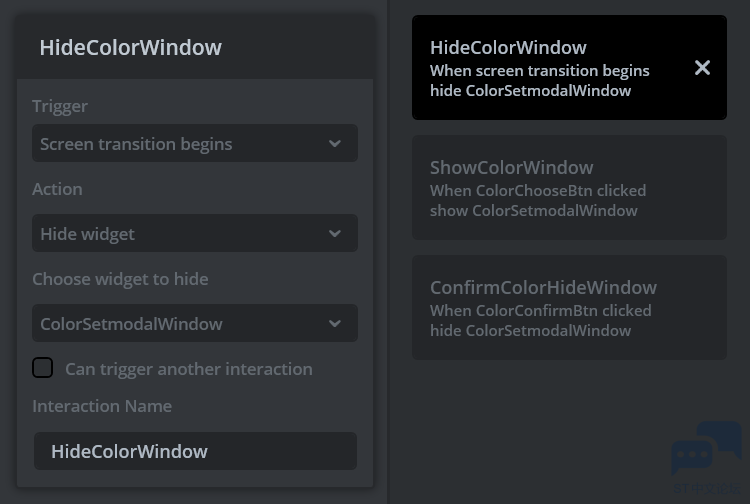Image resolution: width=750 pixels, height=504 pixels.
Task: Click the "When ColorChooseBtn clicked" description text
Action: pos(538,190)
